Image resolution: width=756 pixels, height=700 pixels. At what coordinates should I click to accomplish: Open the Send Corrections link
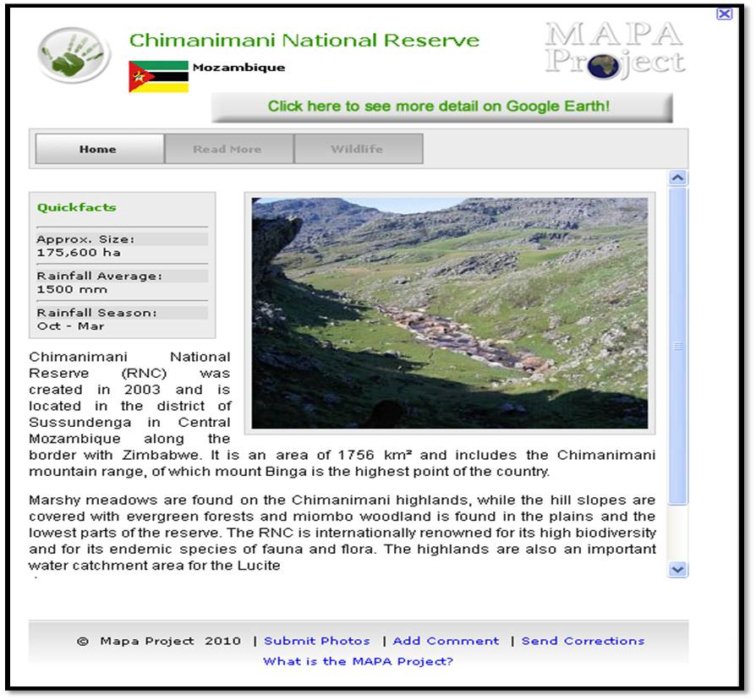tap(583, 641)
